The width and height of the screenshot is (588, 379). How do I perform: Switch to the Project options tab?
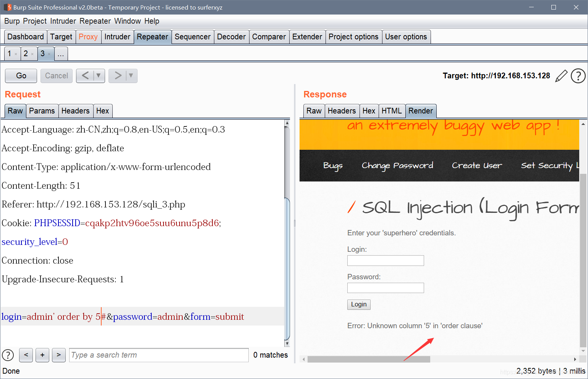click(x=353, y=37)
